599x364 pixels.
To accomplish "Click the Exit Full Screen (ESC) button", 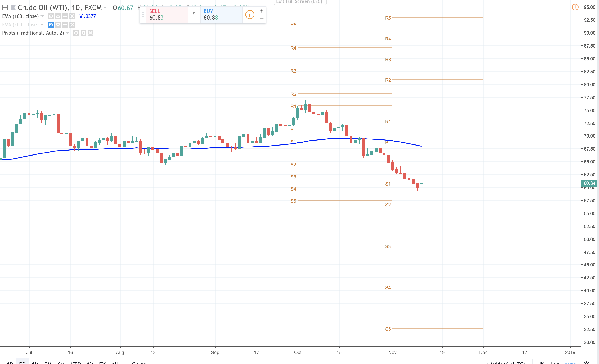I will 300,2.
